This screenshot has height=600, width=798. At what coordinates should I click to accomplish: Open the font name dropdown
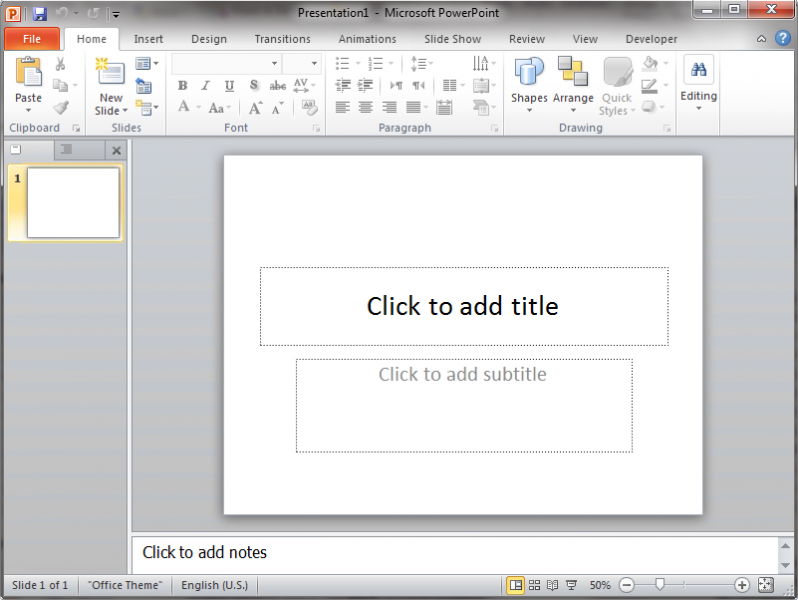pyautogui.click(x=275, y=63)
